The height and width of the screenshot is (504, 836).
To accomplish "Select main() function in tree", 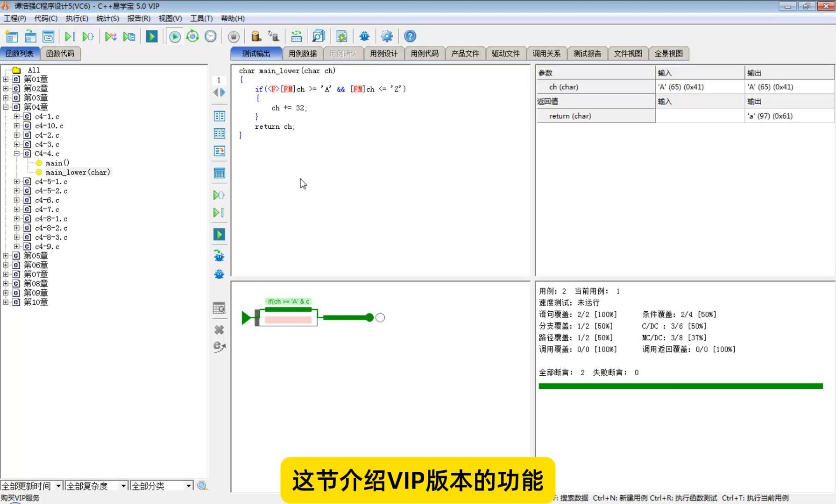I will click(x=57, y=163).
